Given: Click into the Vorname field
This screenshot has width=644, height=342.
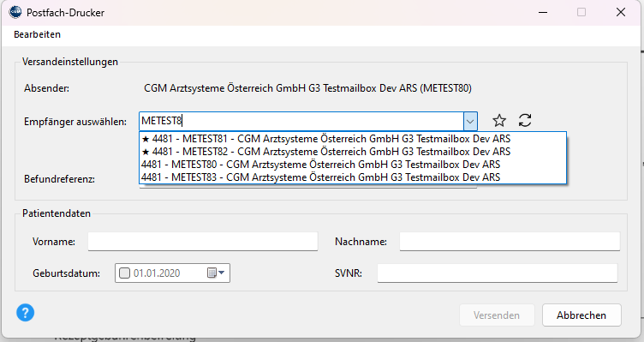Looking at the screenshot, I should (x=203, y=242).
